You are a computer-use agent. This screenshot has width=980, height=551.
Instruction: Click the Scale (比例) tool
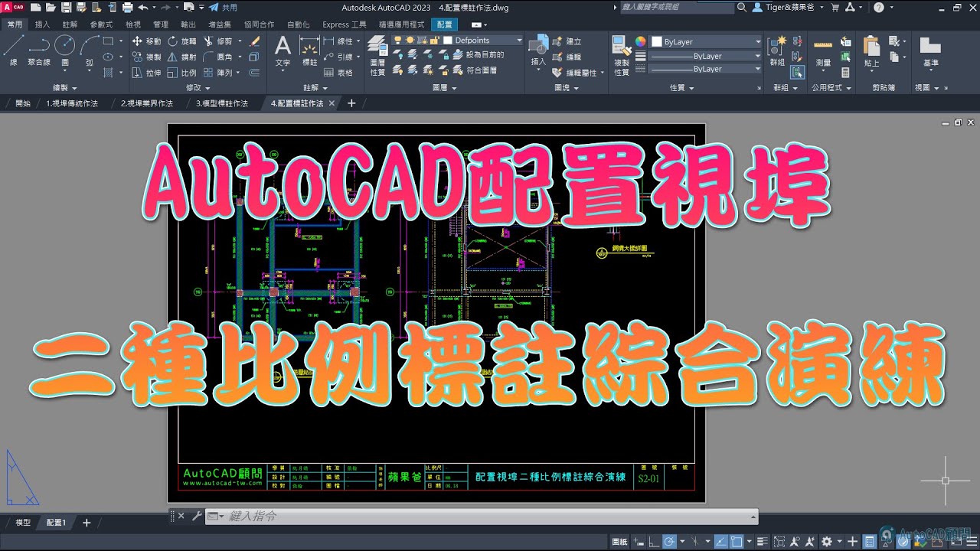coord(181,73)
